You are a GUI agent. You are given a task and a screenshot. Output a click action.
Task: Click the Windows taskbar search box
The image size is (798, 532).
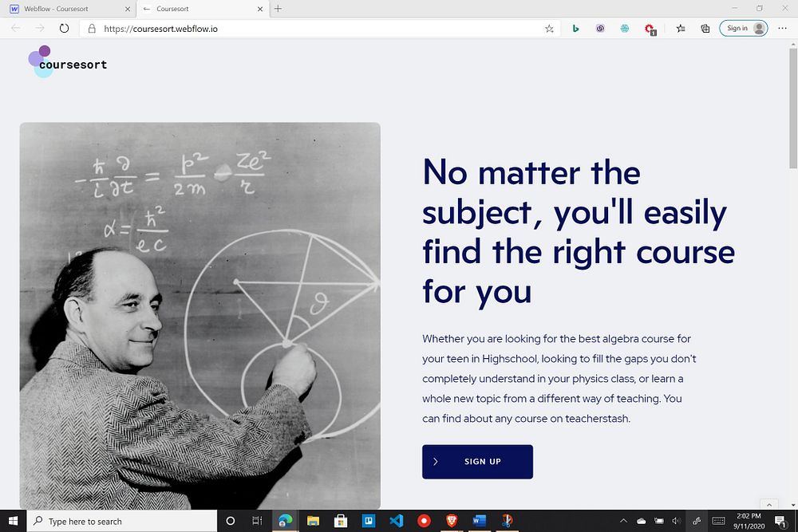click(x=122, y=521)
